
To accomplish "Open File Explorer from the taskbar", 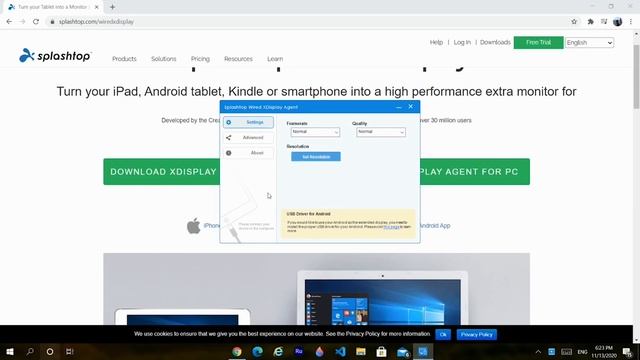I will point(361,351).
